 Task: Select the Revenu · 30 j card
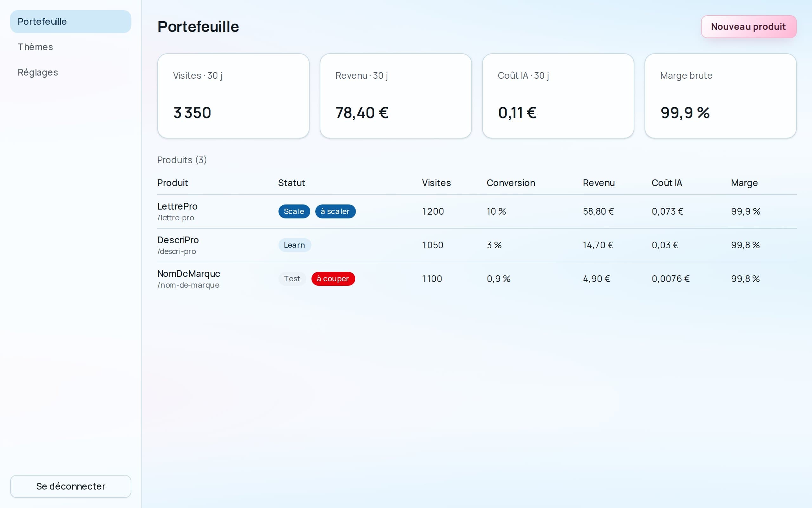pos(396,96)
